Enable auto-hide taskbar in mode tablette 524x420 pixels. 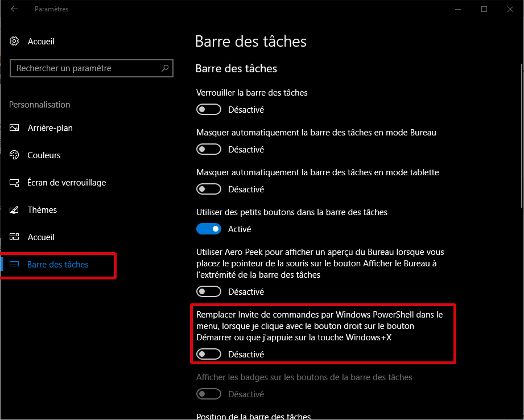coord(208,189)
